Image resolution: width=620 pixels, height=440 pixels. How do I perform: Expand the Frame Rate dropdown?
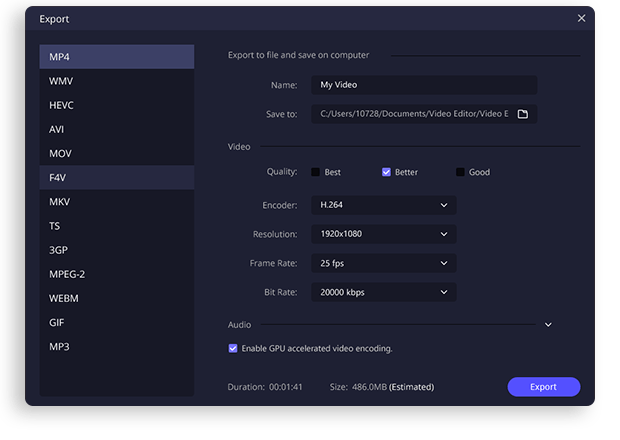point(383,263)
